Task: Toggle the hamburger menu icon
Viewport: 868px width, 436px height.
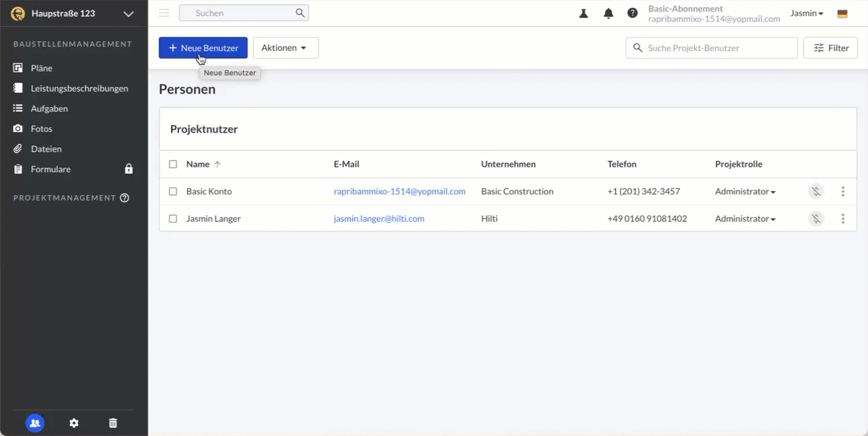Action: (x=164, y=13)
